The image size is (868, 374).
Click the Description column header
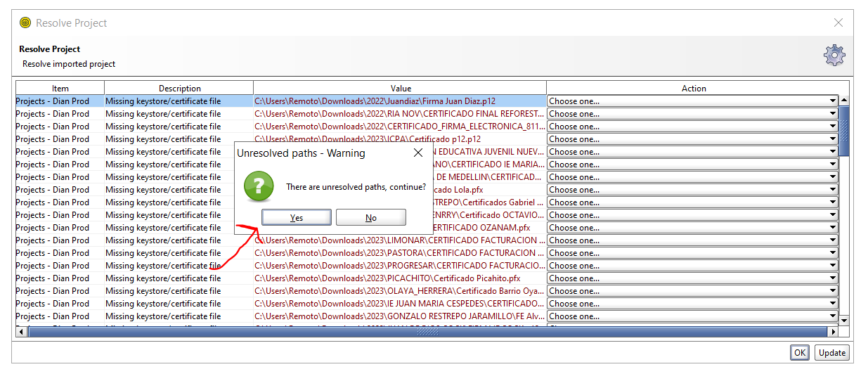pos(179,89)
